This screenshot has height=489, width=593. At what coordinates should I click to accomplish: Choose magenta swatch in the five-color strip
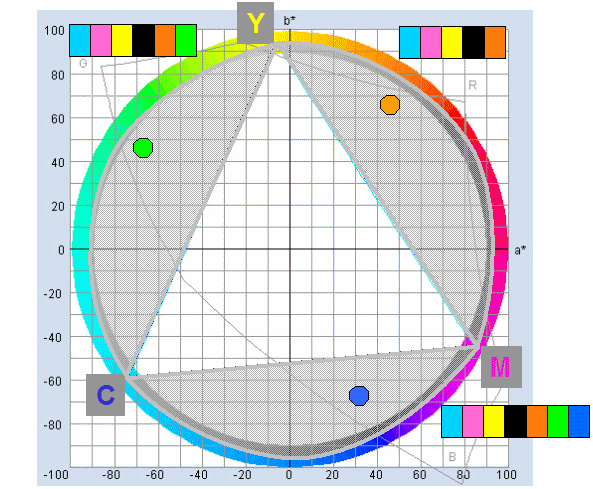[x=431, y=42]
